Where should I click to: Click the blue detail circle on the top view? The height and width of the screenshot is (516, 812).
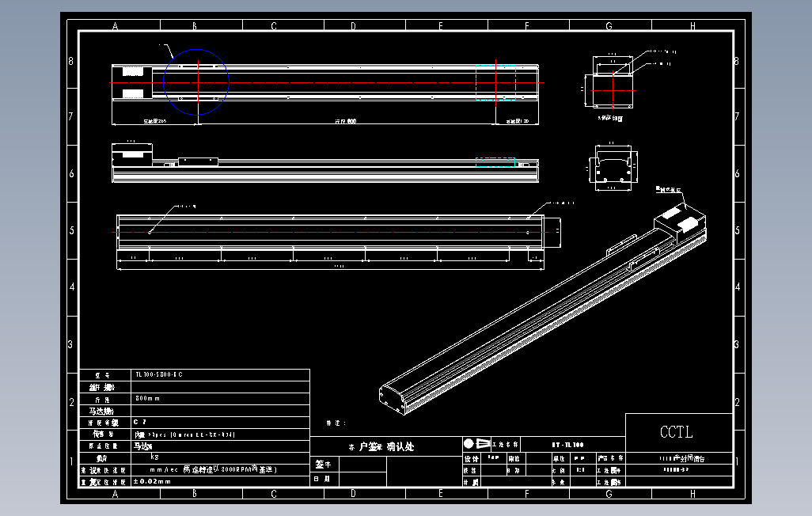click(196, 82)
